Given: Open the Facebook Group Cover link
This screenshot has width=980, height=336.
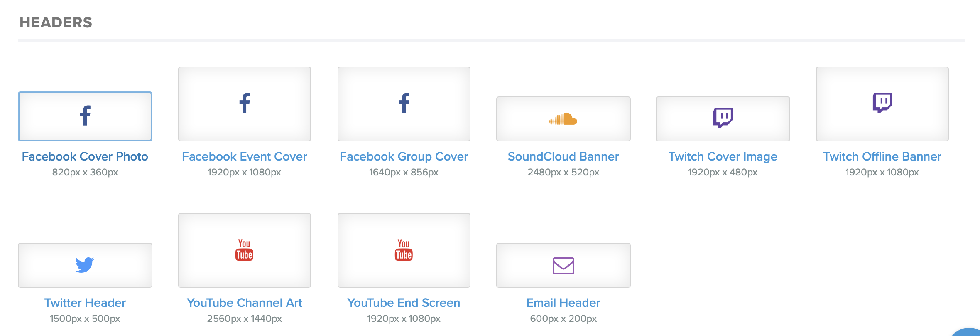Looking at the screenshot, I should click(404, 156).
